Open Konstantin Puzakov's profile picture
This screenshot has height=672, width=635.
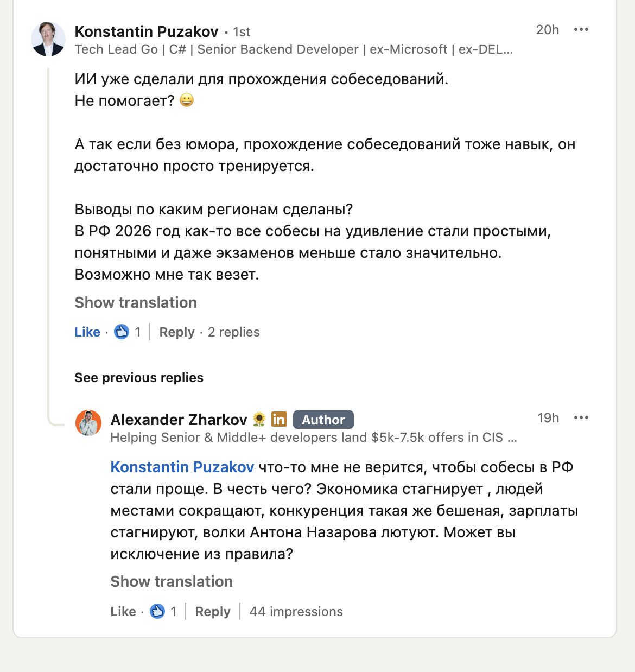click(x=48, y=39)
